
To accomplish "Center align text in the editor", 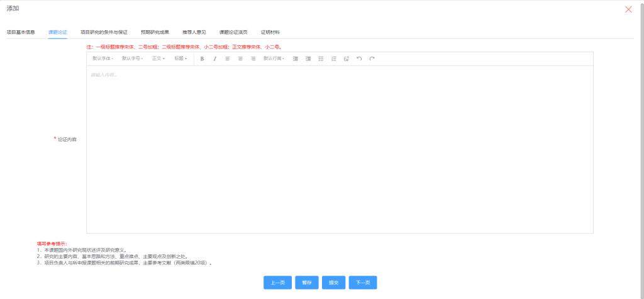I will coord(240,59).
